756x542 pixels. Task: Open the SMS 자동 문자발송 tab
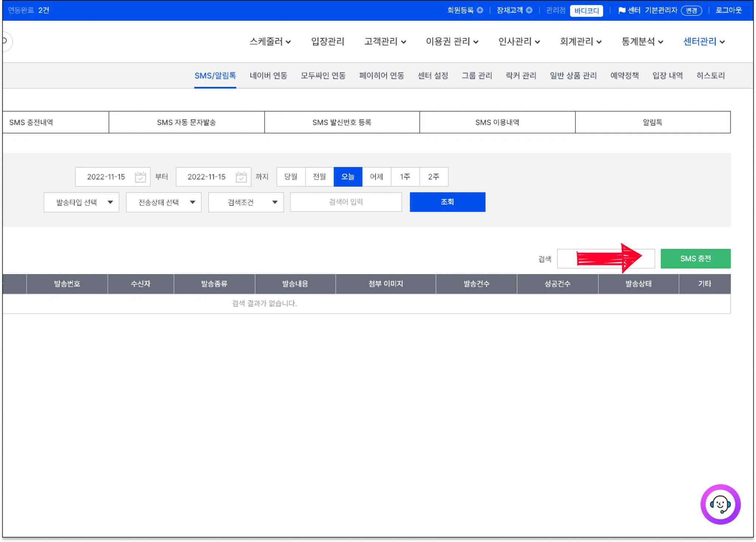click(x=186, y=122)
